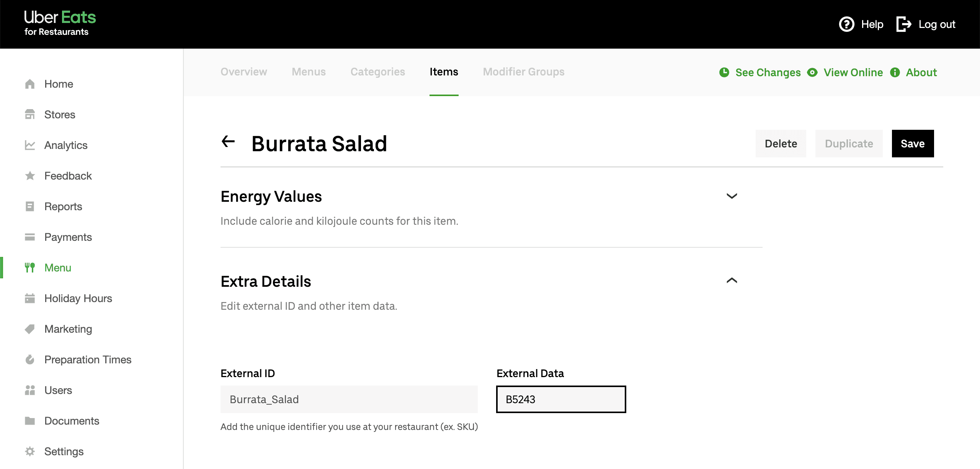The image size is (980, 469).
Task: Open Settings from the sidebar
Action: [x=64, y=451]
